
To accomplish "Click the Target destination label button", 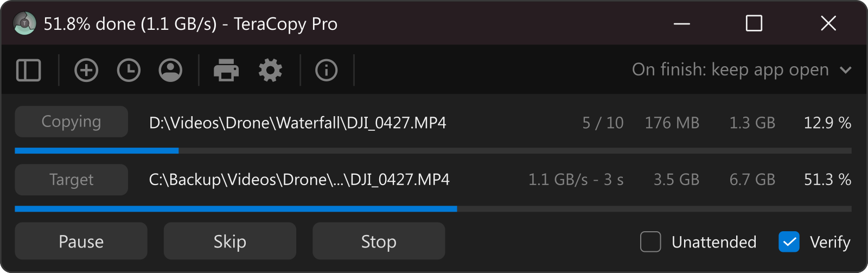I will tap(72, 180).
